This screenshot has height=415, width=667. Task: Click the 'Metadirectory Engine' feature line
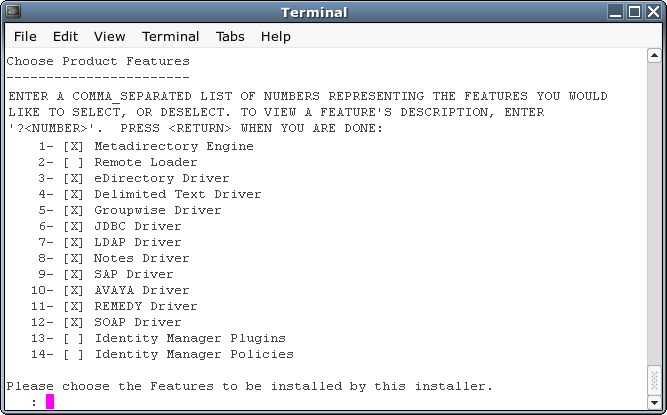[x=146, y=146]
